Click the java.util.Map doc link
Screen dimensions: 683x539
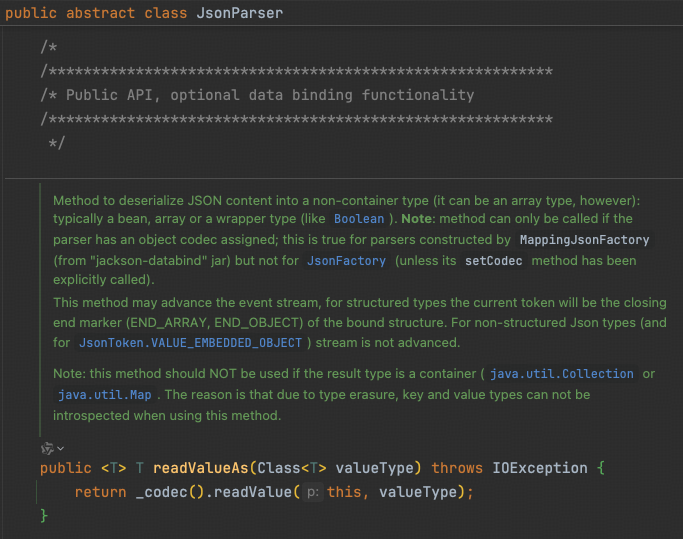pos(97,395)
